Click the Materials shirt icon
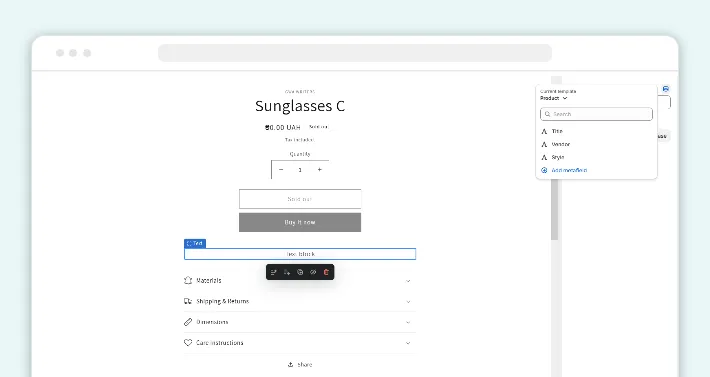 (188, 281)
